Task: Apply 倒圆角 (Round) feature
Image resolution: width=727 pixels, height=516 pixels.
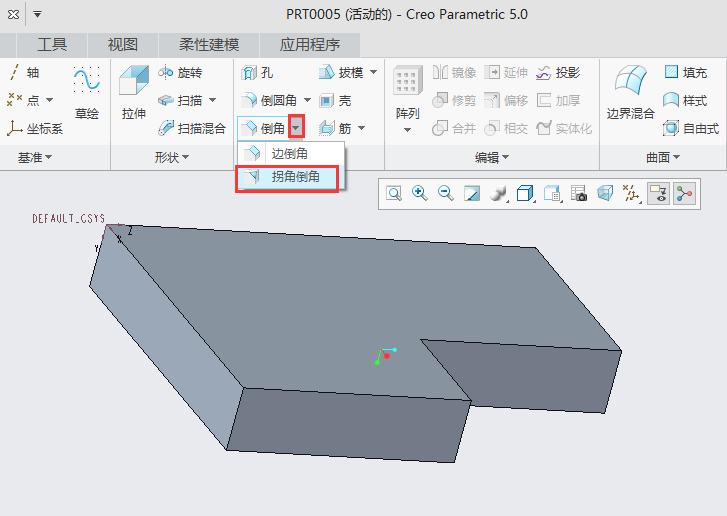Action: [269, 100]
